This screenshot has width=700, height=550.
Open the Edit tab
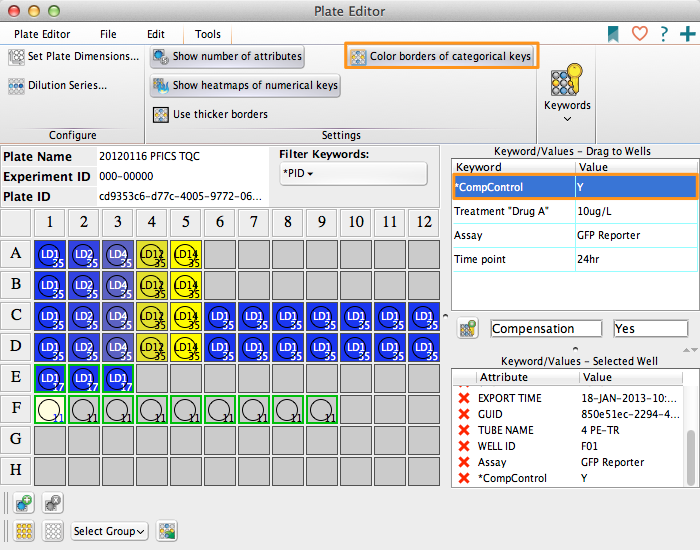click(x=156, y=34)
